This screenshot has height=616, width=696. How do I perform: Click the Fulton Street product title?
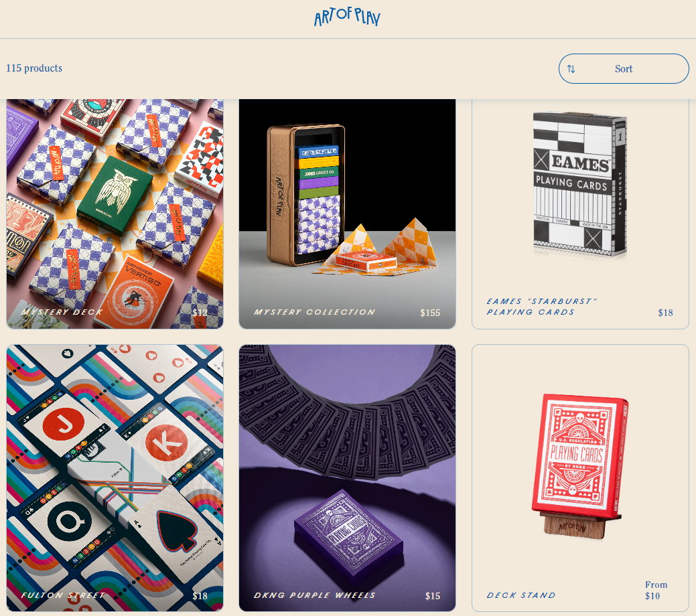click(63, 595)
